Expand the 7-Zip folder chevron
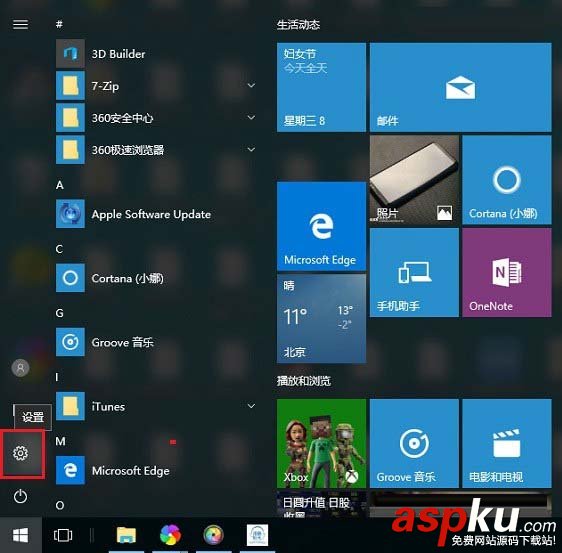 point(252,85)
